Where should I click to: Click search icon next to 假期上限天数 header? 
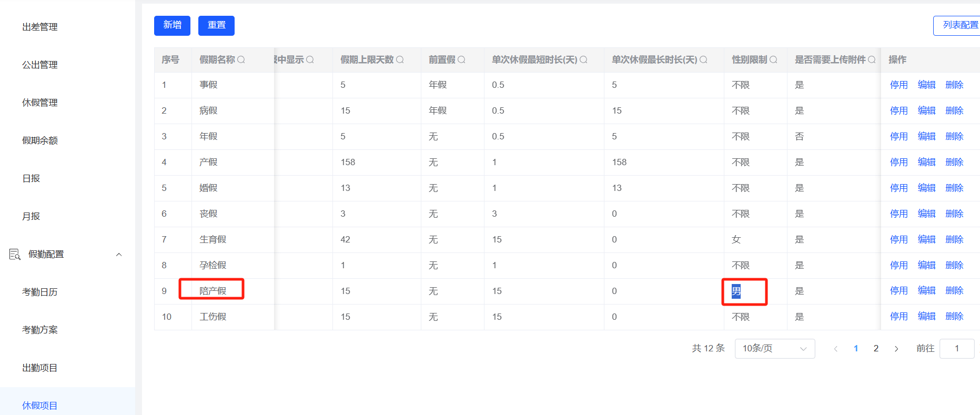[400, 60]
